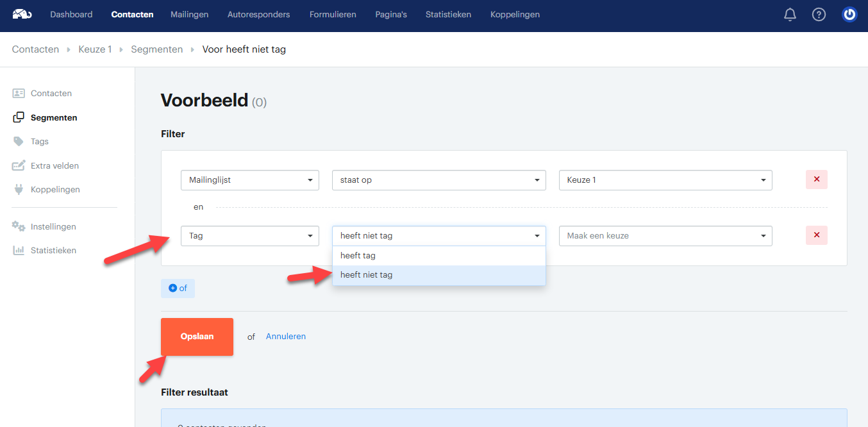Remove the Mailinglijst filter row with X

(x=816, y=180)
